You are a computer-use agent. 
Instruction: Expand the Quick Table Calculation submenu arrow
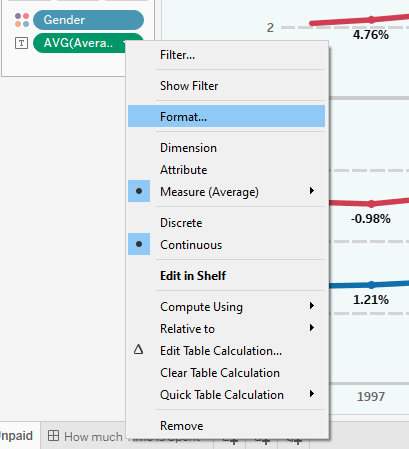(312, 394)
